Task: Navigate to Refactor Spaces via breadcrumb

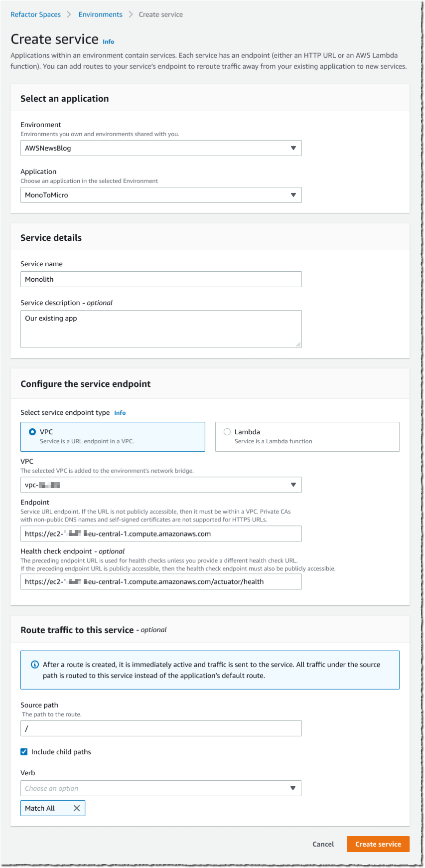Action: point(35,14)
